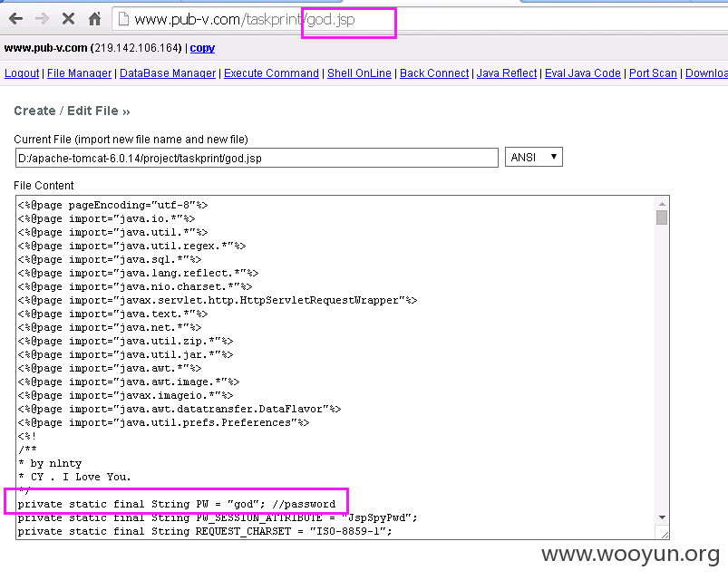
Task: Click the "* CY . I Love You." line
Action: coord(74,477)
